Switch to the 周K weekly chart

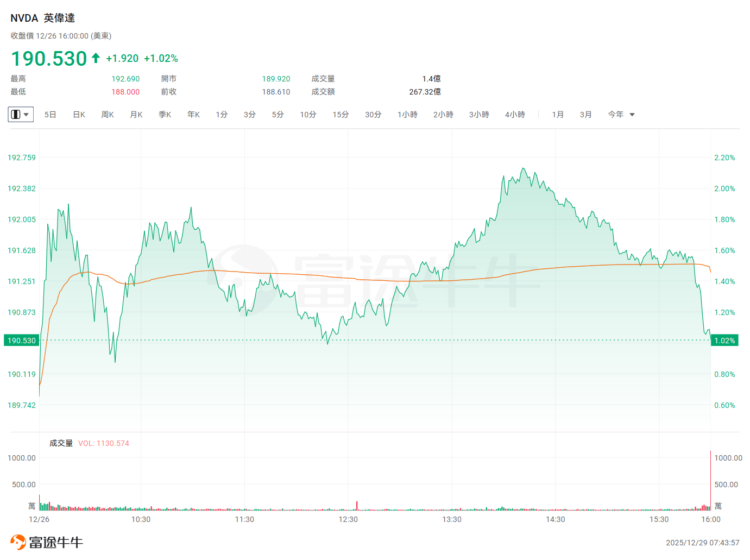[108, 115]
